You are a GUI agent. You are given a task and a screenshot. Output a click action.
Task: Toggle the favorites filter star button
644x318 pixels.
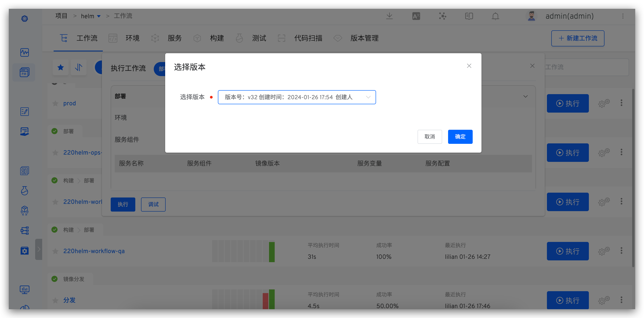[x=60, y=67]
